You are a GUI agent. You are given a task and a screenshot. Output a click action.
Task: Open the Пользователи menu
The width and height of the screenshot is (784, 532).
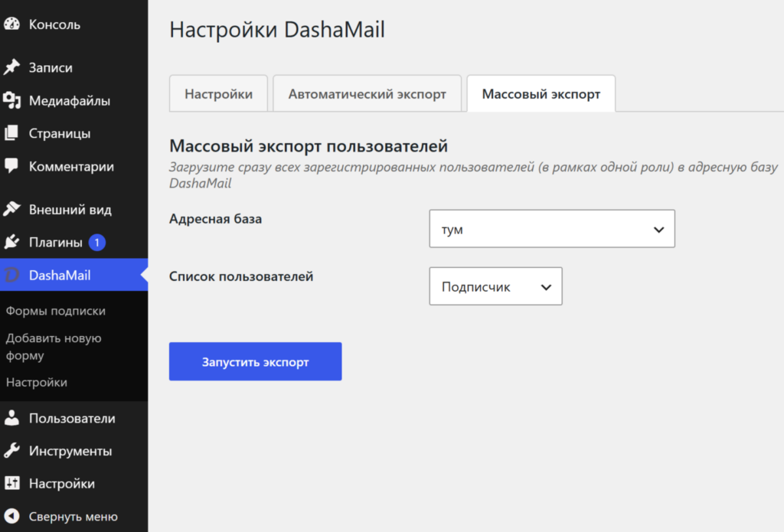click(74, 418)
